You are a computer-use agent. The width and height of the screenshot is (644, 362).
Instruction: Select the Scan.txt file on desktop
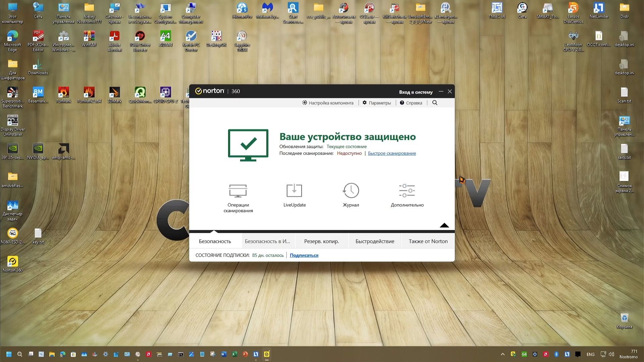pyautogui.click(x=624, y=95)
